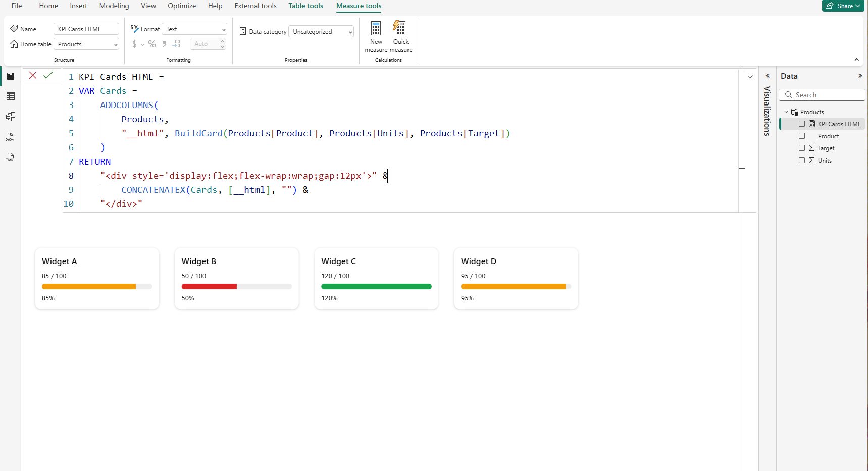868x471 pixels.
Task: Open Share dropdown arrow
Action: (x=857, y=6)
